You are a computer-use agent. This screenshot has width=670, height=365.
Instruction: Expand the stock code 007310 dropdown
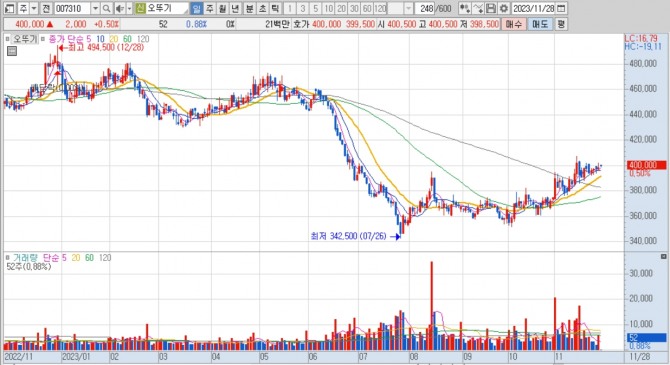[x=95, y=8]
